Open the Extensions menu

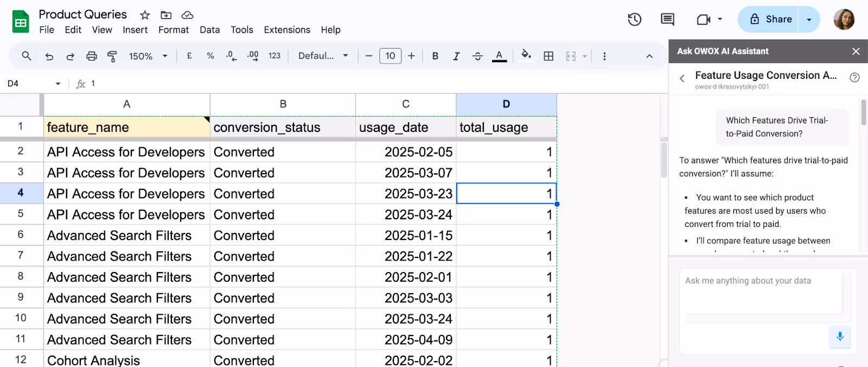[x=287, y=30]
